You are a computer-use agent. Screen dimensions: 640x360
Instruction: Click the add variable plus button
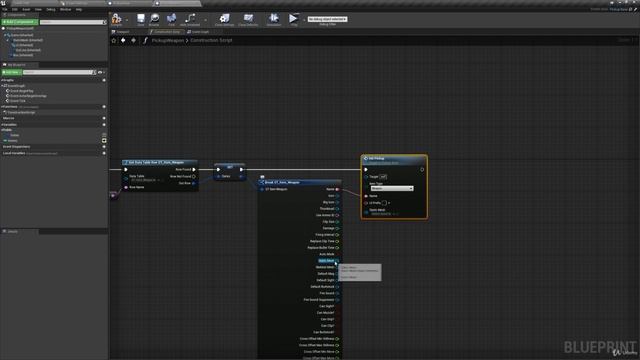pos(104,124)
